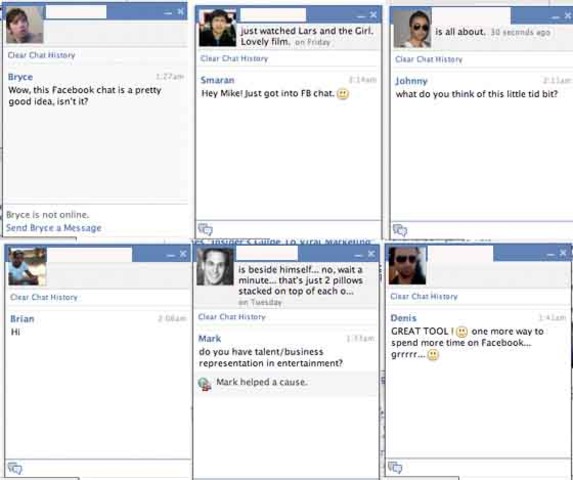Viewport: 573px width, 480px height.
Task: Click the sender name 'Bryce'
Action: pos(20,77)
